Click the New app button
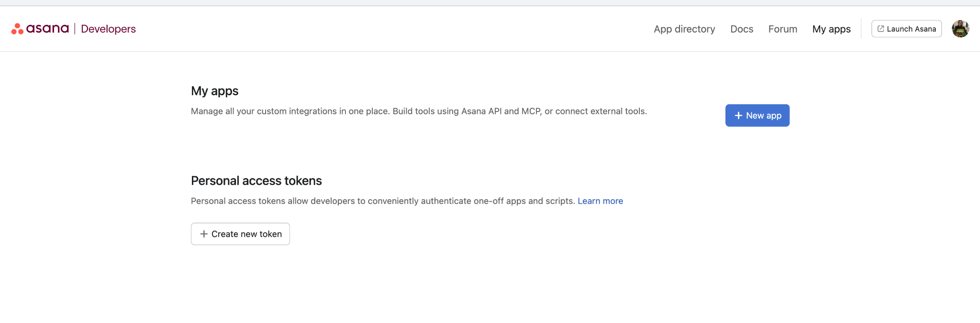 click(x=757, y=115)
